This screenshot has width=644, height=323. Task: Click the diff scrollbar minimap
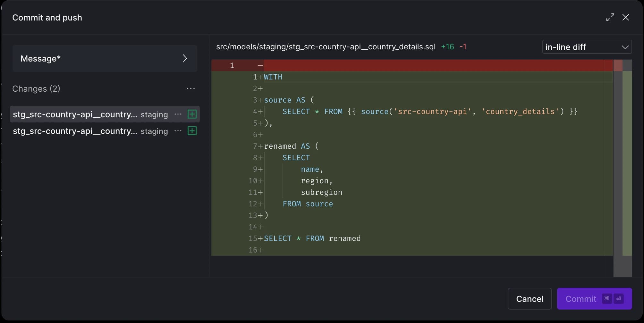[623, 168]
